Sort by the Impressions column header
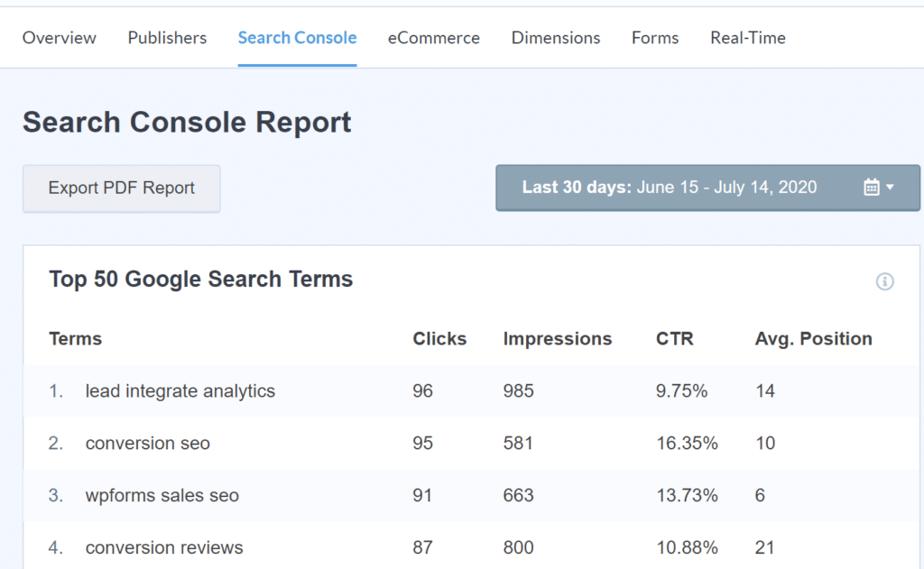This screenshot has height=569, width=924. tap(557, 338)
